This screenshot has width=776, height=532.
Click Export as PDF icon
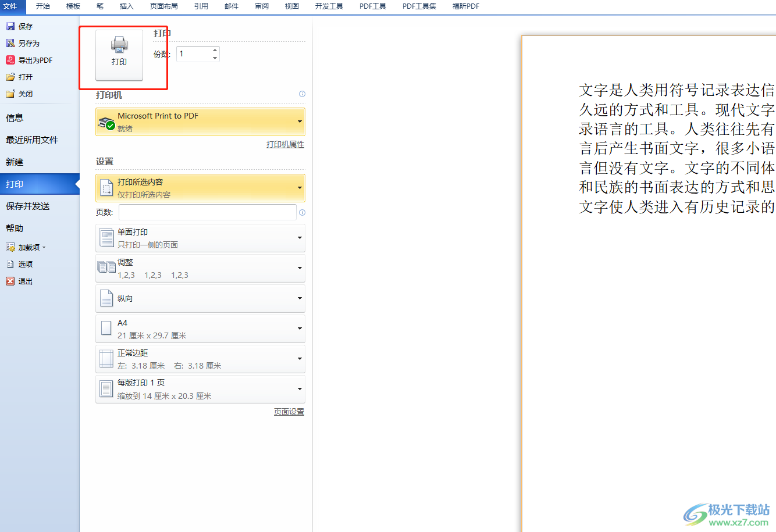click(10, 60)
